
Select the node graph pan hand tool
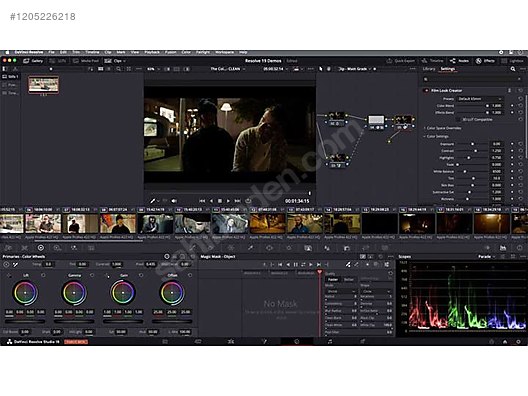click(x=329, y=69)
